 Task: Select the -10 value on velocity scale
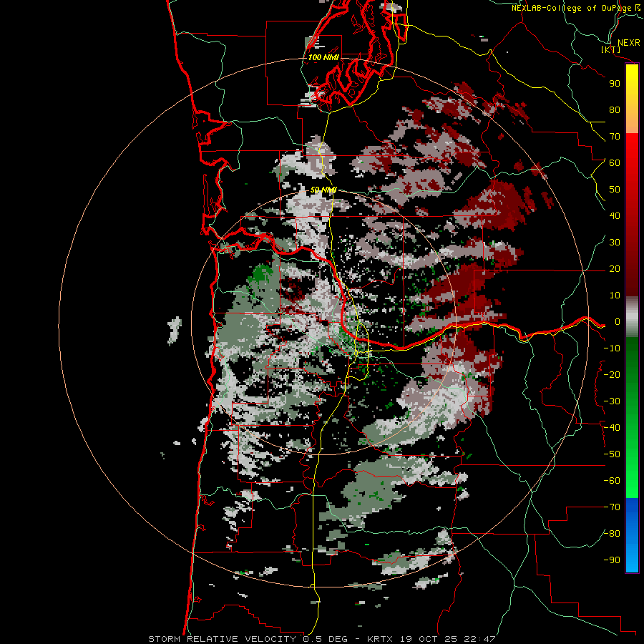(x=612, y=348)
